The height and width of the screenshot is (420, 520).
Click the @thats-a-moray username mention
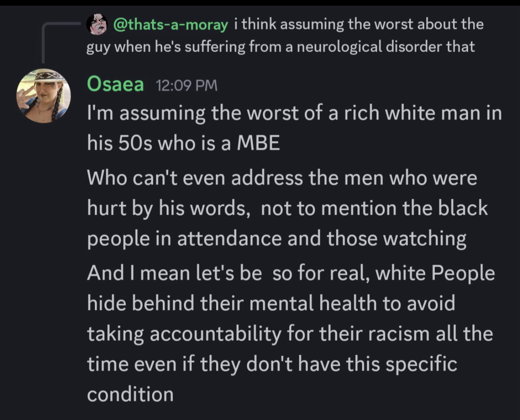click(171, 24)
